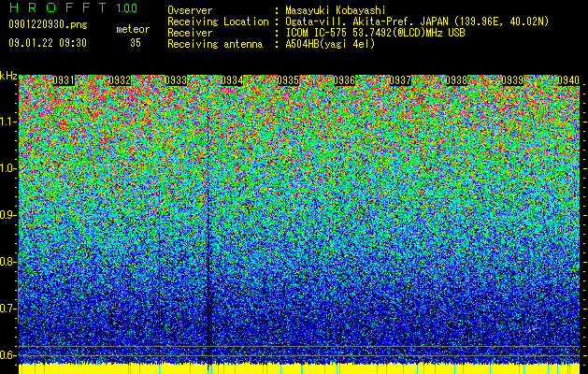Click the 0.8 frequency axis label
588x374 pixels.
pos(7,262)
